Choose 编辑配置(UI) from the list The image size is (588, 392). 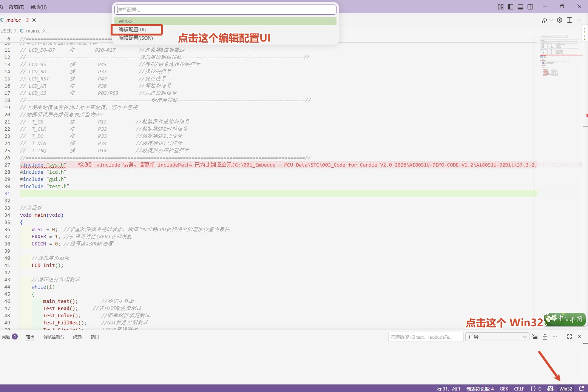132,29
